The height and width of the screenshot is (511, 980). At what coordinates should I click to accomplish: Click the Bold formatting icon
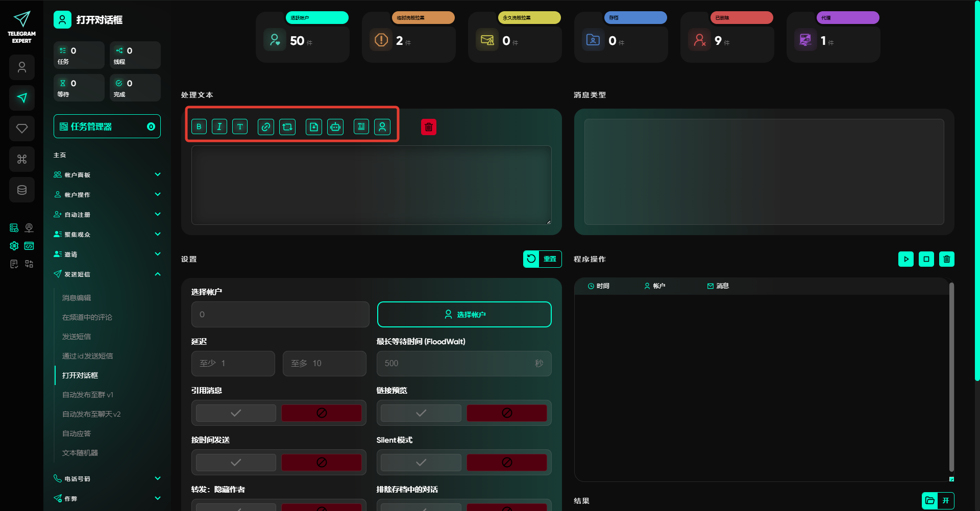[199, 126]
